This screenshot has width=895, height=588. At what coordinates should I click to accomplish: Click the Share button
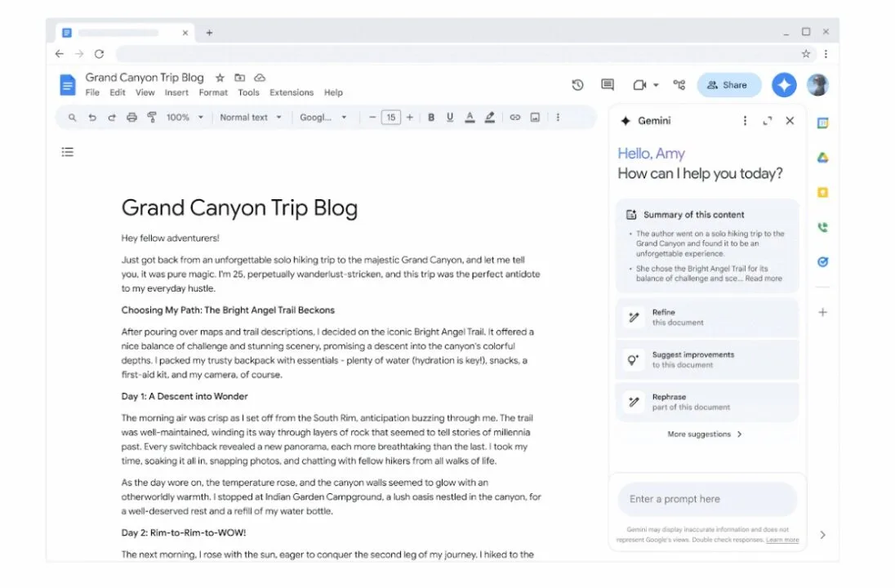728,85
